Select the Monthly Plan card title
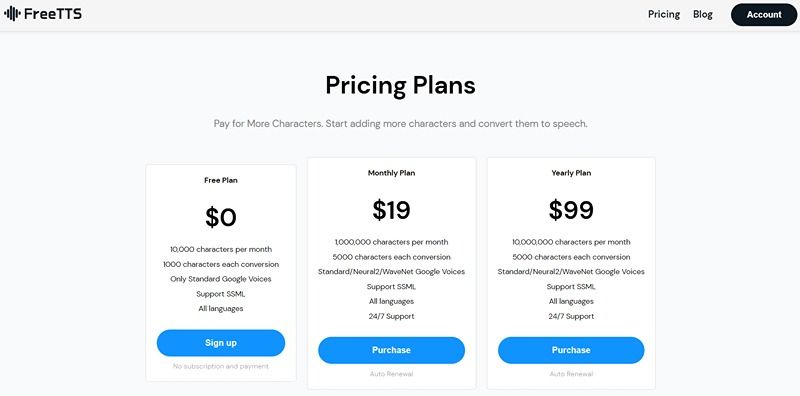 tap(391, 173)
